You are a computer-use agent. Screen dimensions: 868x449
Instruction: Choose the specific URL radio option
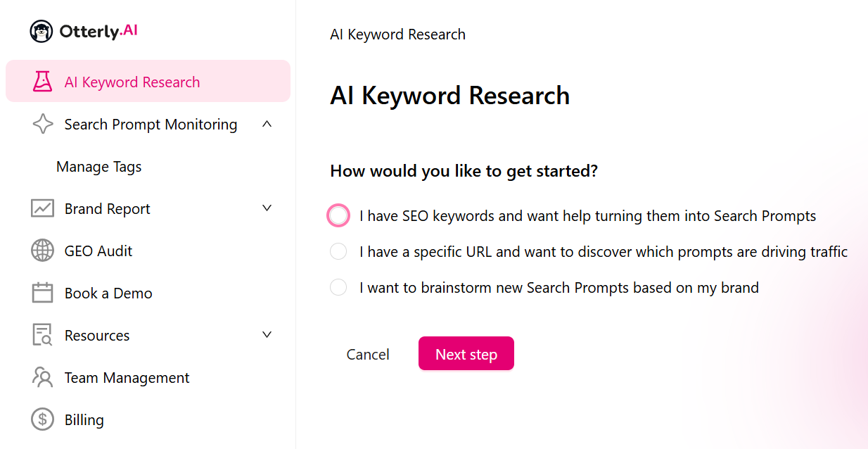[338, 251]
